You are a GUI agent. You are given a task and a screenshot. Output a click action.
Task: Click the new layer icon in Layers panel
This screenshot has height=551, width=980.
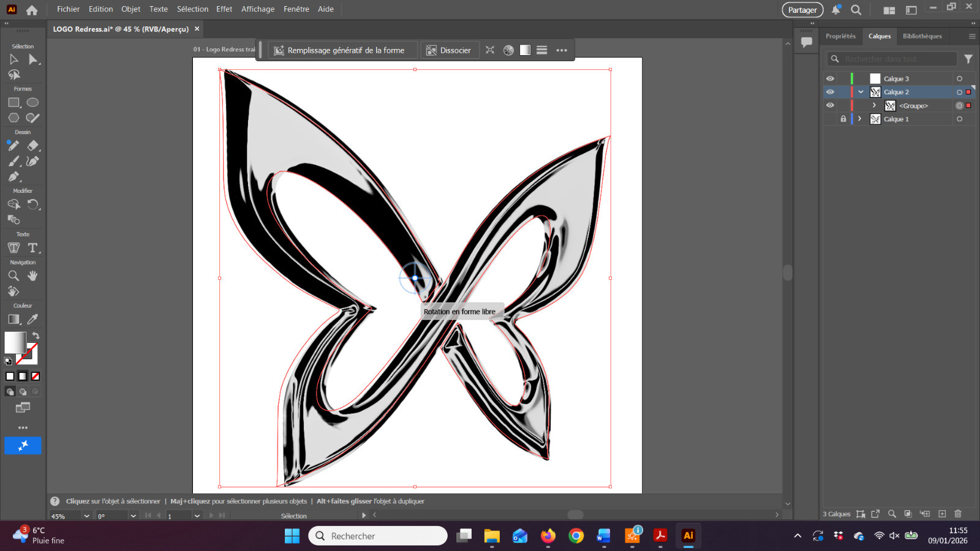pyautogui.click(x=943, y=514)
